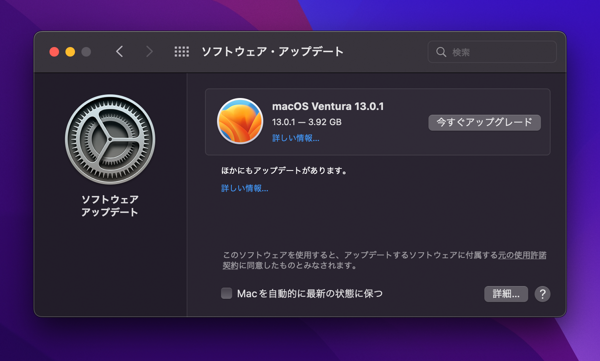Click the Software Update gear icon

110,140
